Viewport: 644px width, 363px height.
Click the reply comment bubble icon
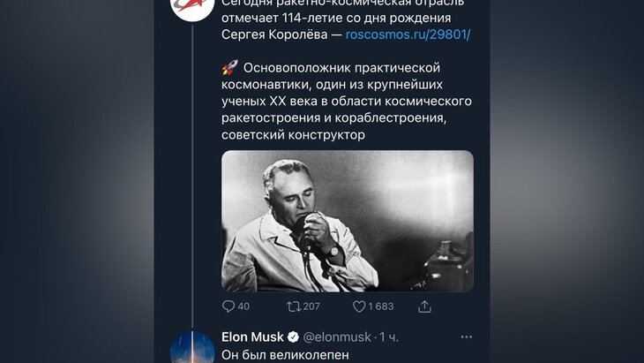click(x=228, y=306)
